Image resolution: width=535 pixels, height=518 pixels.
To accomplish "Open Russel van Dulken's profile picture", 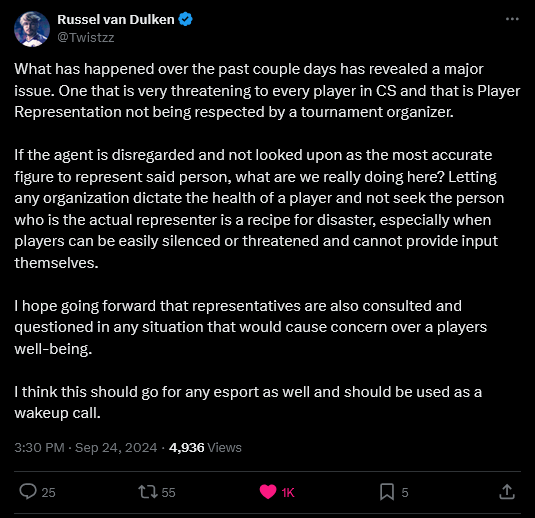I will [x=32, y=29].
